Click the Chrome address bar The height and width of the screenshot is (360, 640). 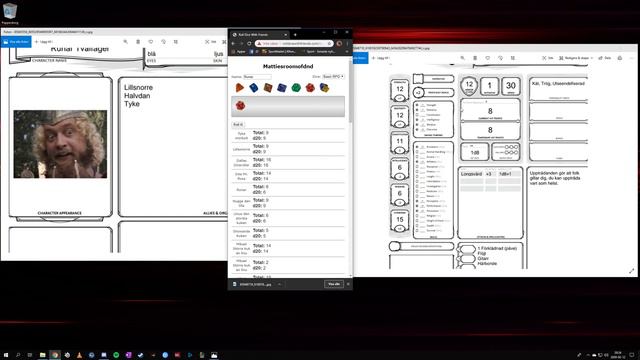click(x=294, y=43)
